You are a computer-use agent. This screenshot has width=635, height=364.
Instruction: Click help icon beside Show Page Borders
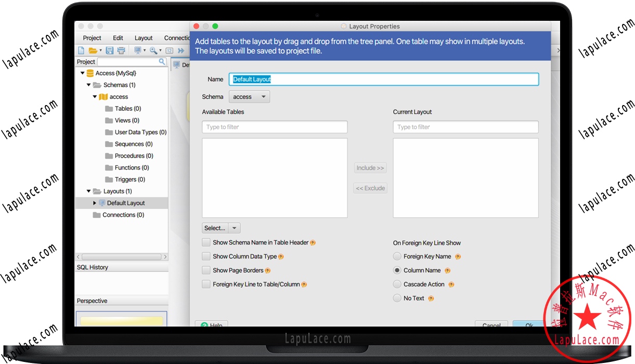[268, 271]
